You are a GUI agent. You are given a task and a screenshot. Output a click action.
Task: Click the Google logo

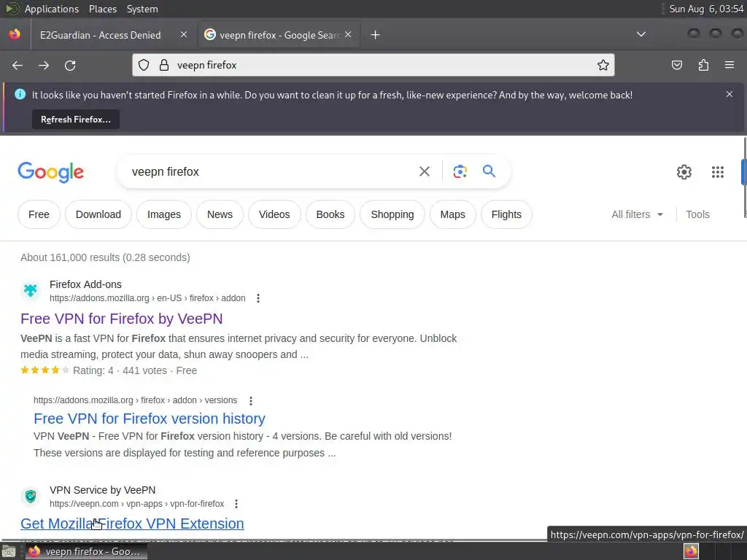51,172
